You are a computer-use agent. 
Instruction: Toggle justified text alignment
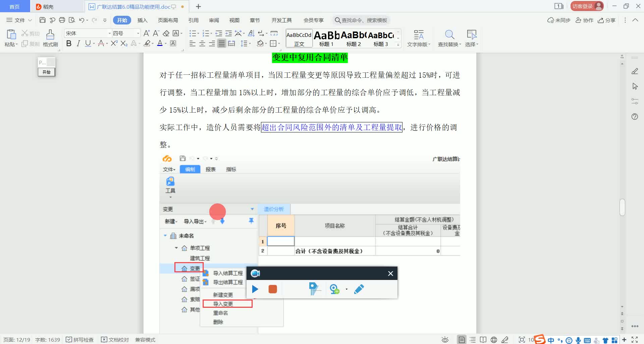222,43
